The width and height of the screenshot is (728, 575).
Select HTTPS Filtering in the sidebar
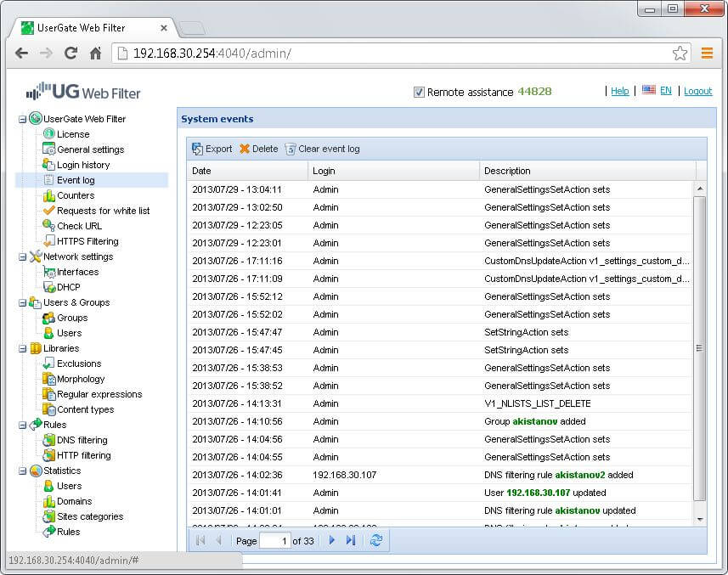pos(87,241)
